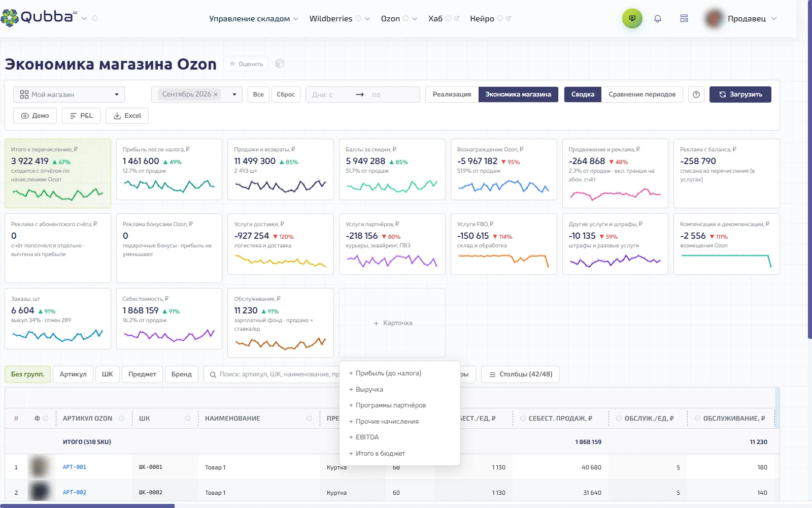Open the Мой магазин dropdown

(69, 94)
